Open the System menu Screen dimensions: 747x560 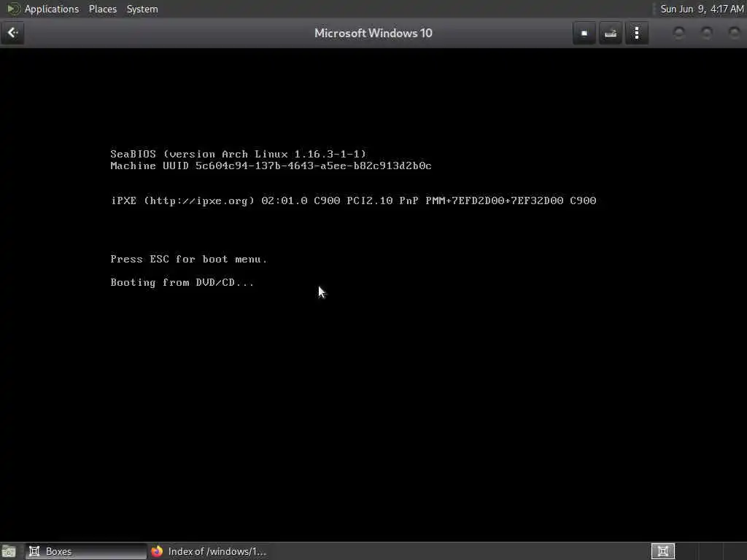(x=142, y=9)
